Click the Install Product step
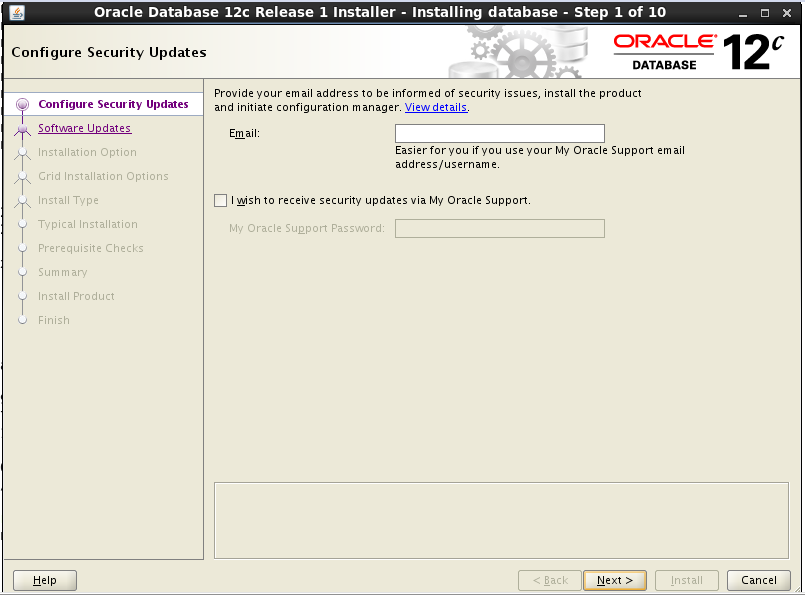 [76, 296]
